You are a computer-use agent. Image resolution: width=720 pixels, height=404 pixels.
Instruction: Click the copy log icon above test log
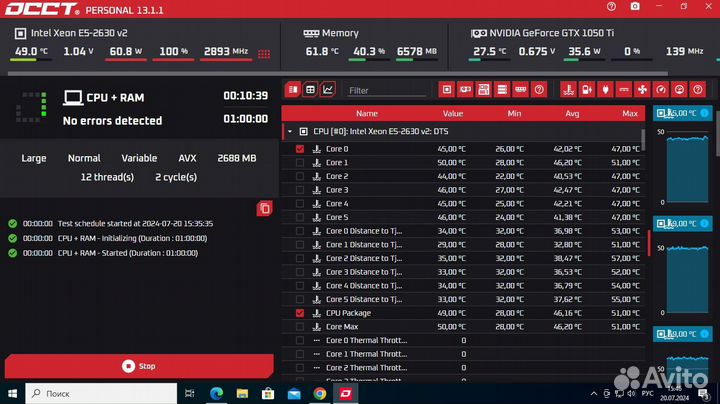click(264, 208)
